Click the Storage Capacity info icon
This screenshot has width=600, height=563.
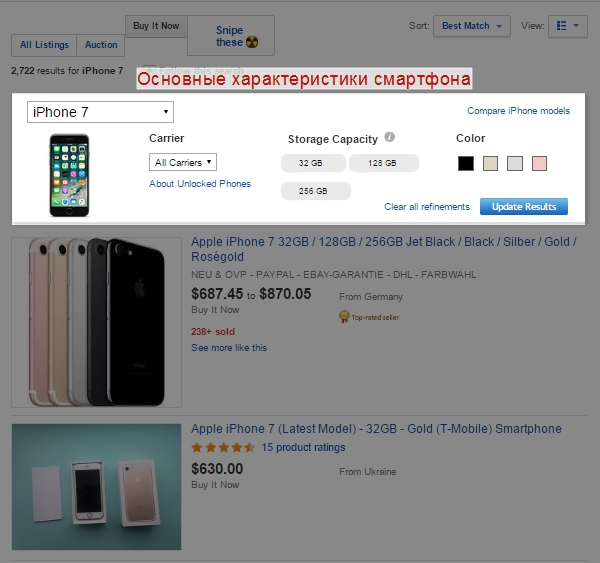390,138
